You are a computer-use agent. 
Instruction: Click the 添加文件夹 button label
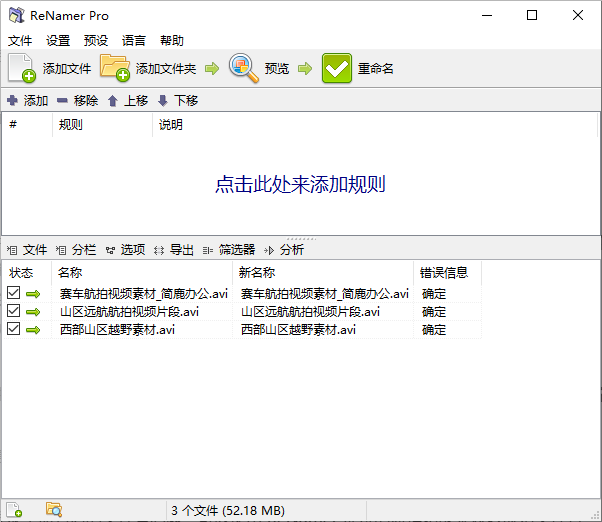click(x=166, y=69)
